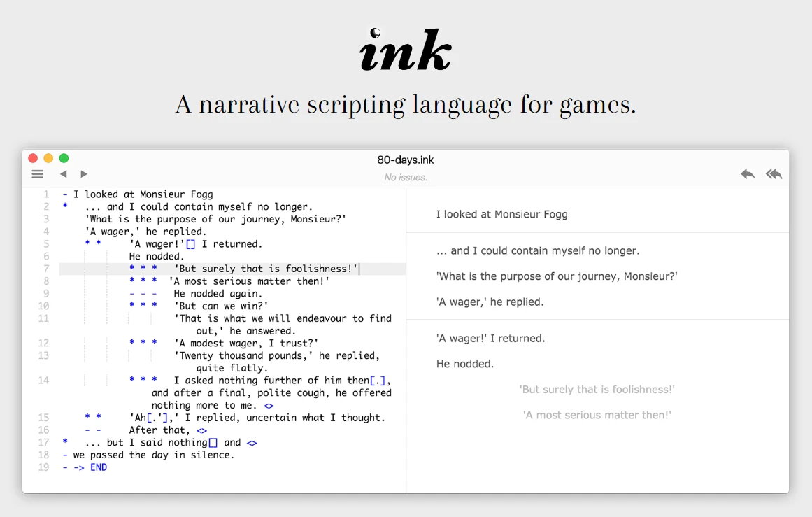Viewport: 812px width, 517px height.
Task: Click the tagline 'A narrative scripting language for games.'
Action: coord(406,105)
